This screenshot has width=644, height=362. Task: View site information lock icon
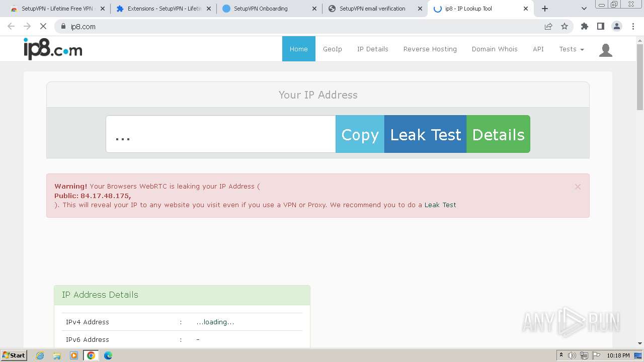(63, 27)
